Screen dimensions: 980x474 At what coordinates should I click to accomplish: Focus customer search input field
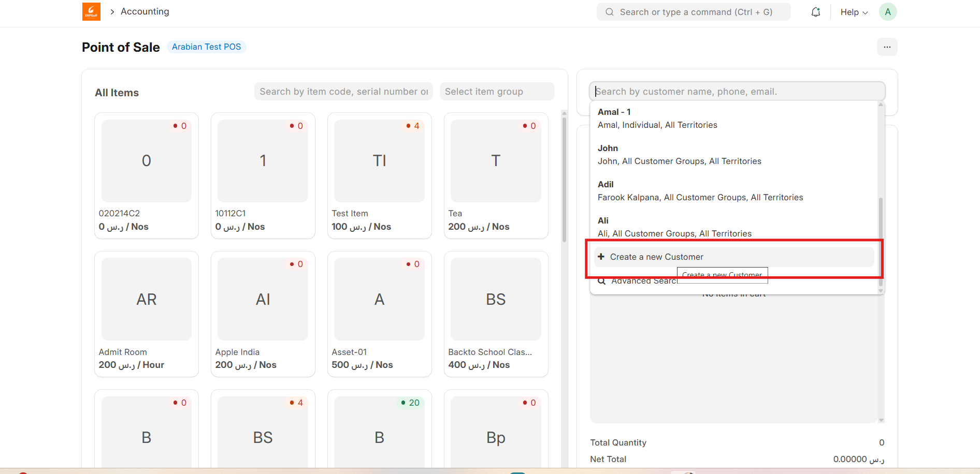click(737, 92)
